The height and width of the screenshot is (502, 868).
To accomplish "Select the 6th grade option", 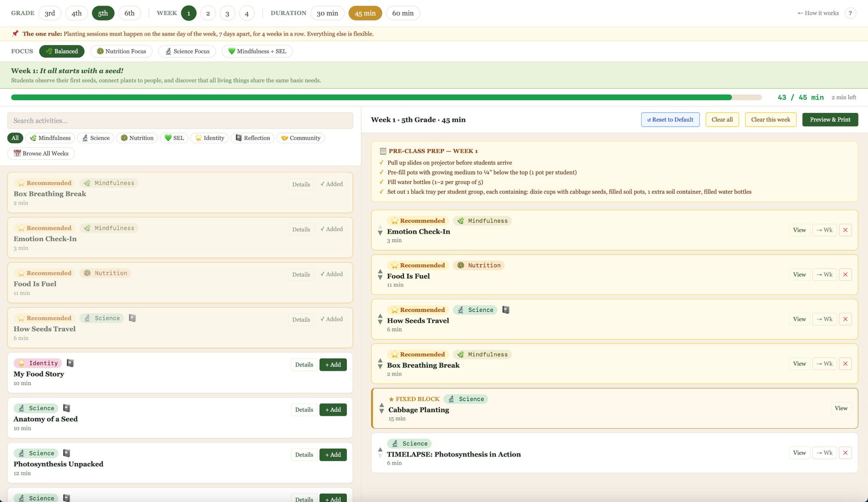I will point(129,13).
